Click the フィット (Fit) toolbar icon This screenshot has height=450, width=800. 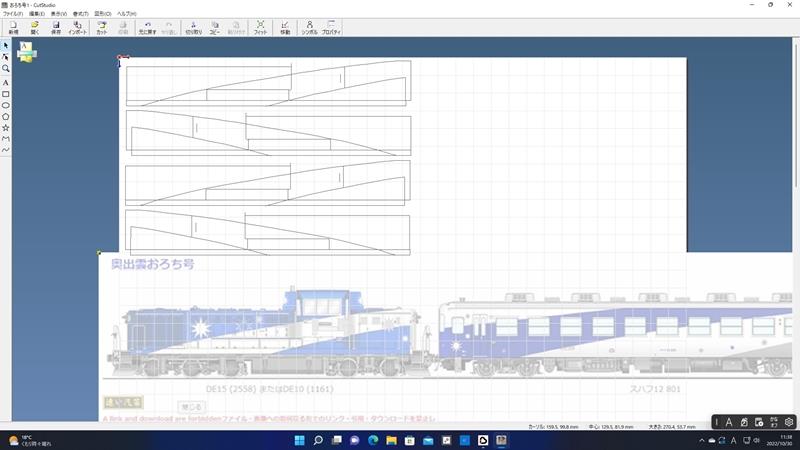tap(260, 28)
